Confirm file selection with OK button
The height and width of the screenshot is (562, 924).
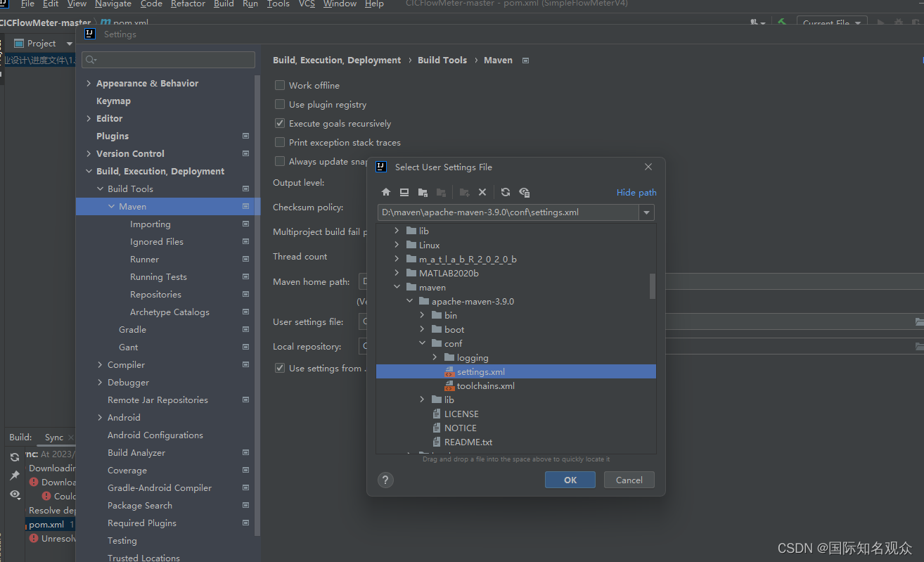click(x=570, y=480)
